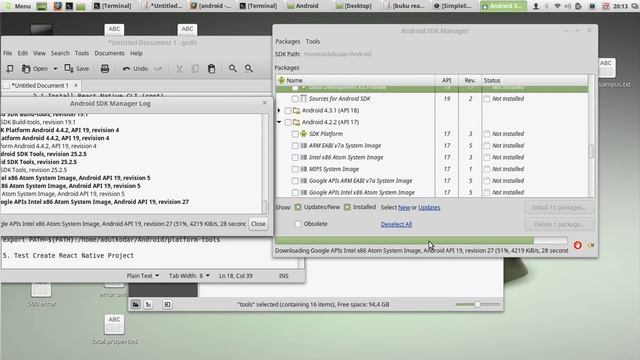Open Find using the magnifier icon
The height and width of the screenshot is (360, 640).
point(233,69)
